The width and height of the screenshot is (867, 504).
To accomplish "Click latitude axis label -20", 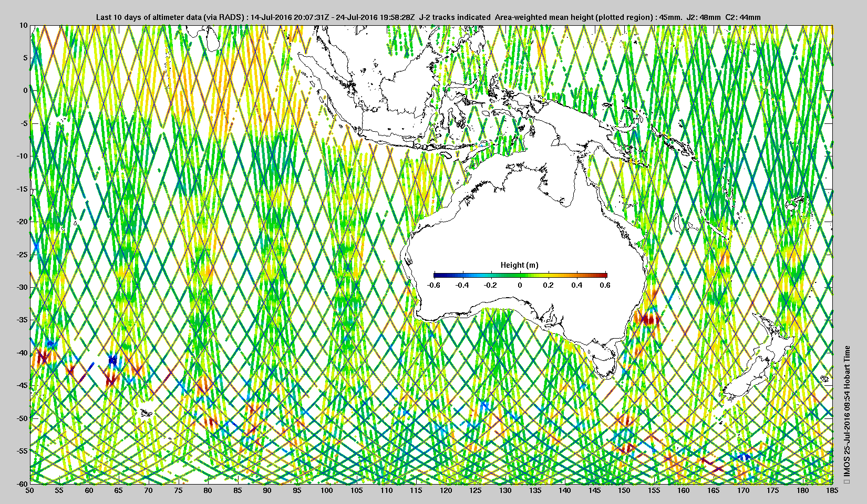I will [22, 222].
